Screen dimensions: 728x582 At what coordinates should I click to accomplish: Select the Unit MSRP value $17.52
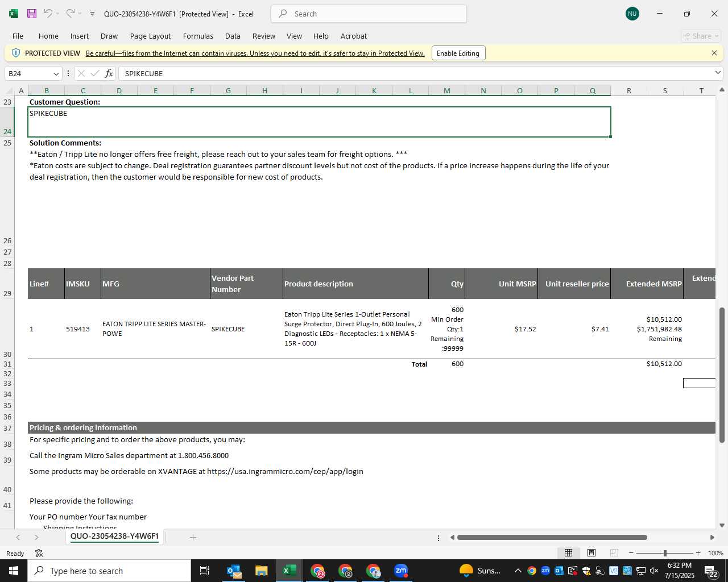coord(525,329)
